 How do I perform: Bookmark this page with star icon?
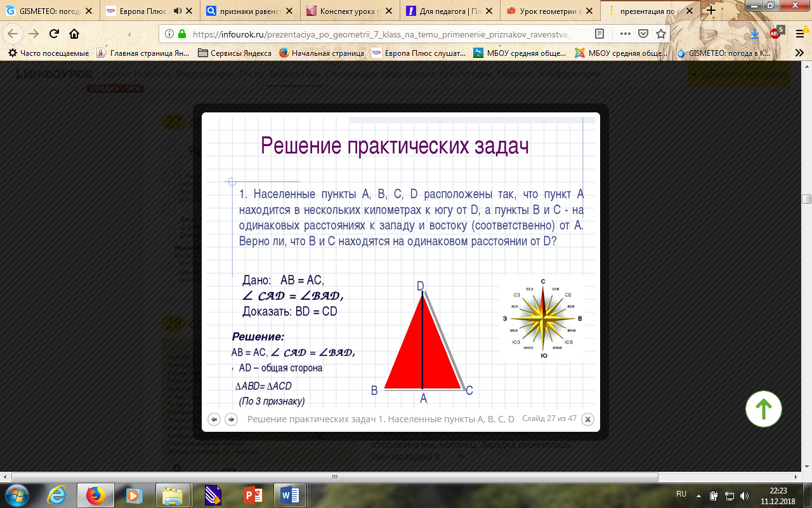coord(661,34)
